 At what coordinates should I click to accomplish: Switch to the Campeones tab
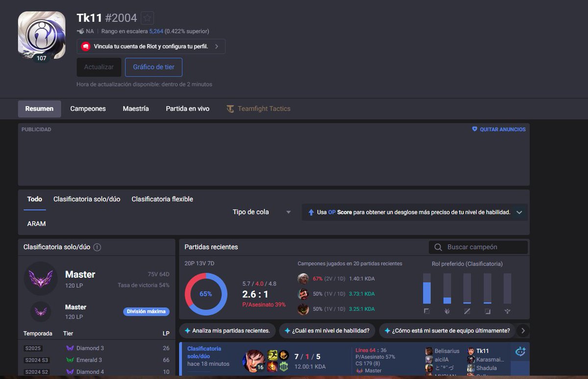coord(88,109)
